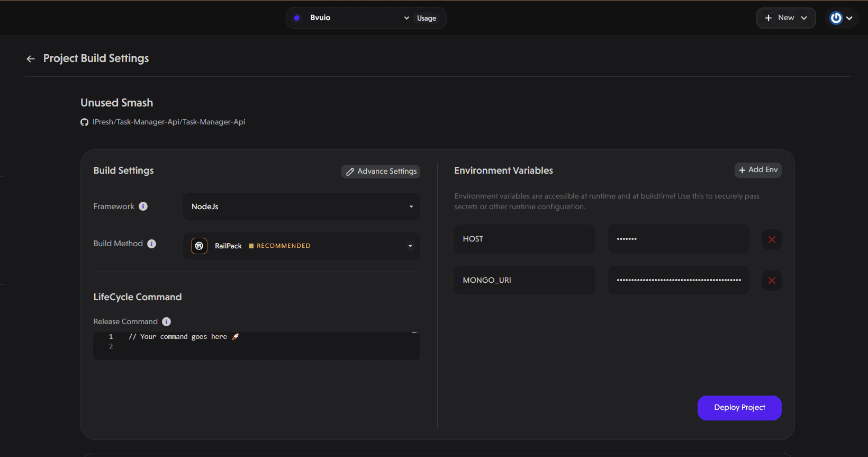Expand the NodeJs framework dropdown

[302, 207]
